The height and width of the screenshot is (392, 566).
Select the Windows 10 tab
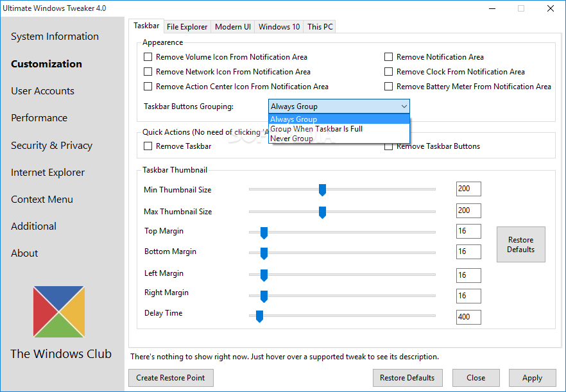point(279,27)
